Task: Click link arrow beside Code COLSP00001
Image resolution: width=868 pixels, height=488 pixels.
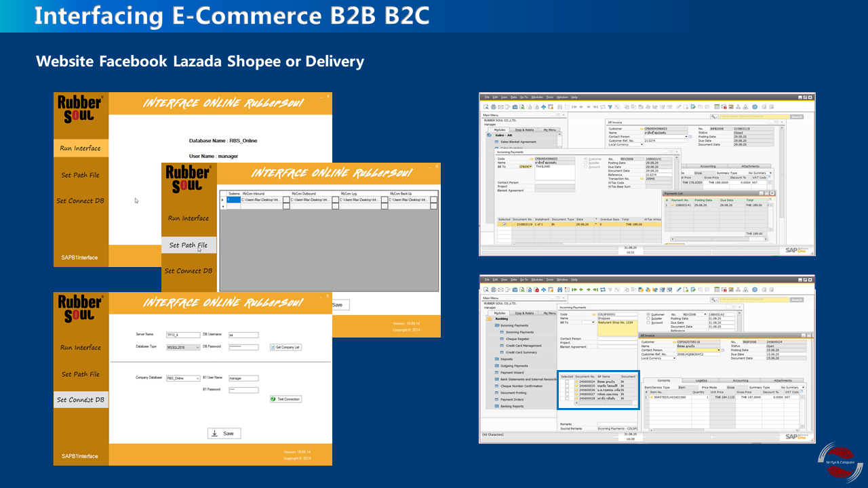Action: point(594,314)
